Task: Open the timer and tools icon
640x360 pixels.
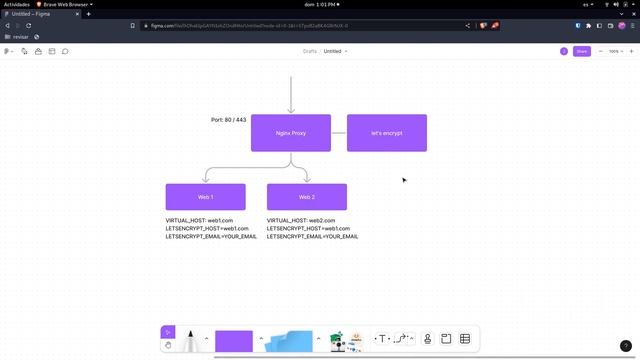Action: (38, 51)
